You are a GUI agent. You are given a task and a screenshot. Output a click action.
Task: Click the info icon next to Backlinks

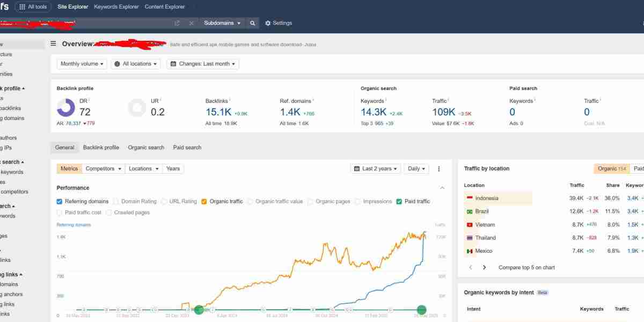coord(230,100)
